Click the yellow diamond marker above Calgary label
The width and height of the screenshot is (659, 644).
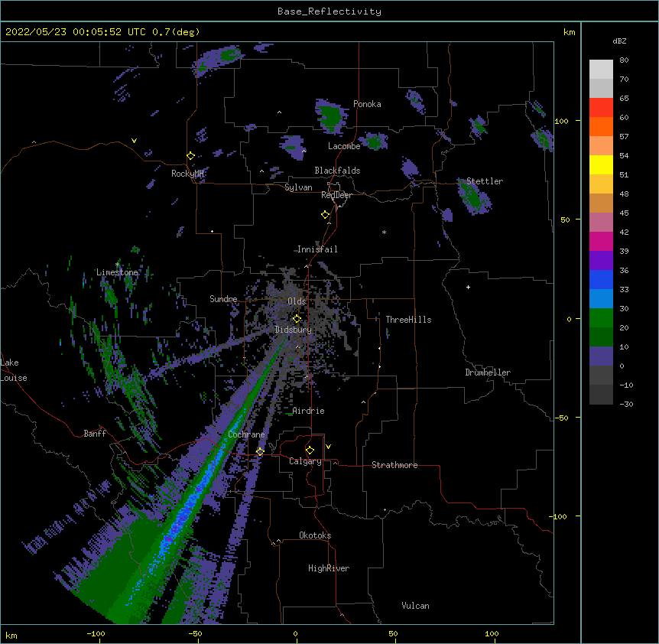pyautogui.click(x=310, y=450)
